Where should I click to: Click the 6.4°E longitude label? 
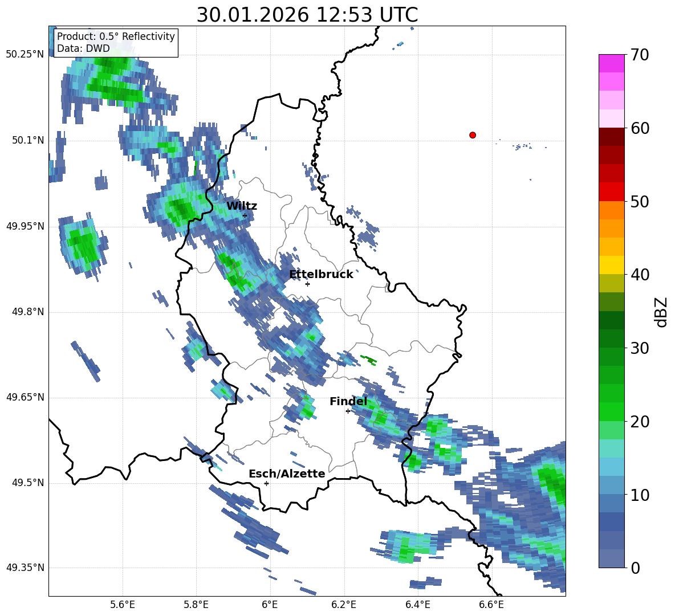pyautogui.click(x=417, y=605)
